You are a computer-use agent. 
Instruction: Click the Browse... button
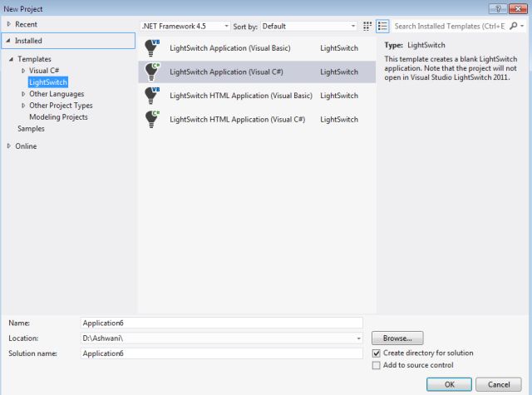click(x=397, y=338)
